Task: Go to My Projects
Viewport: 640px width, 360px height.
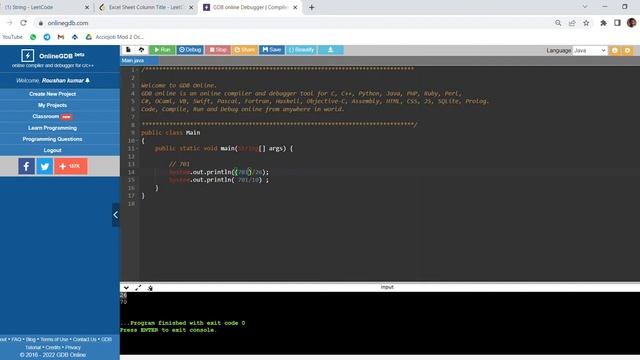Action: point(52,105)
